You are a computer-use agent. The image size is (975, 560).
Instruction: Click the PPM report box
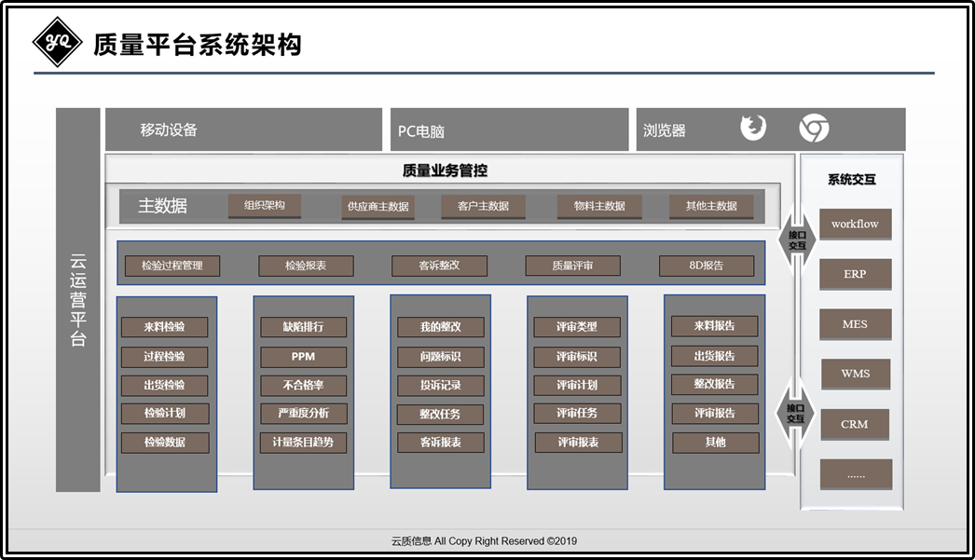click(304, 357)
